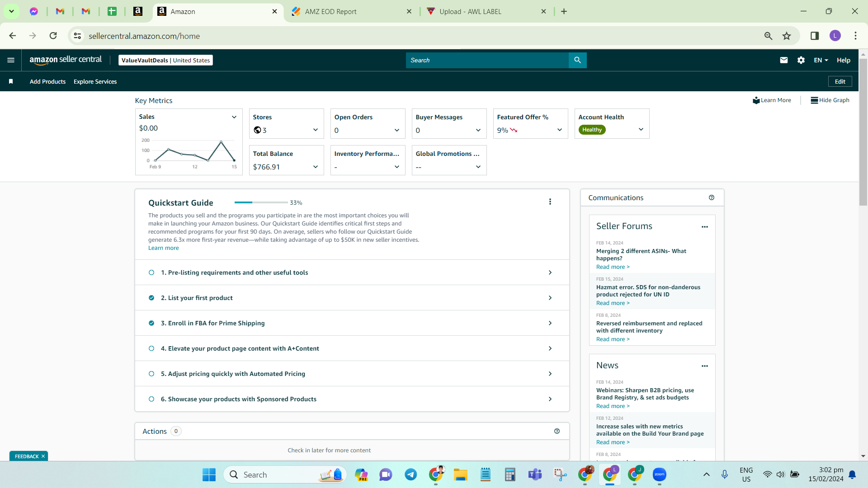Open the News ellipsis menu
This screenshot has height=488, width=868.
705,366
